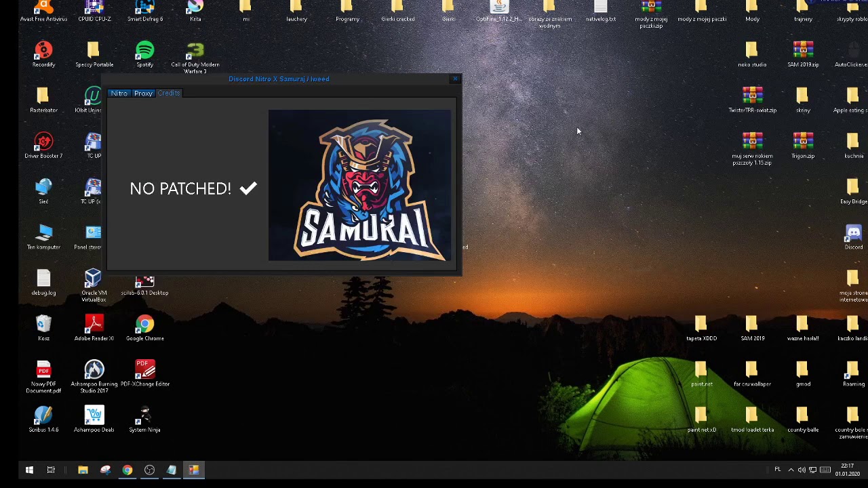Open Nowy PDF Document.pdf
This screenshot has width=868, height=488.
(x=43, y=377)
